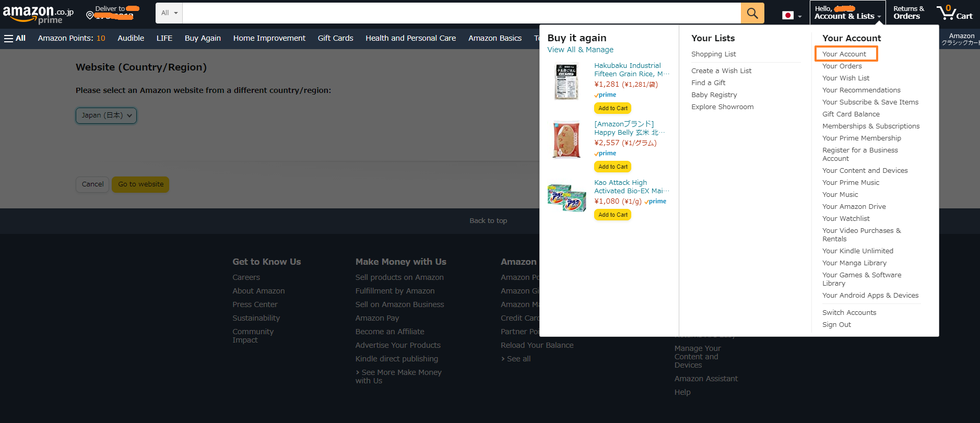Viewport: 980px width, 423px height.
Task: Open Gift Cards in the navigation bar
Action: [335, 38]
